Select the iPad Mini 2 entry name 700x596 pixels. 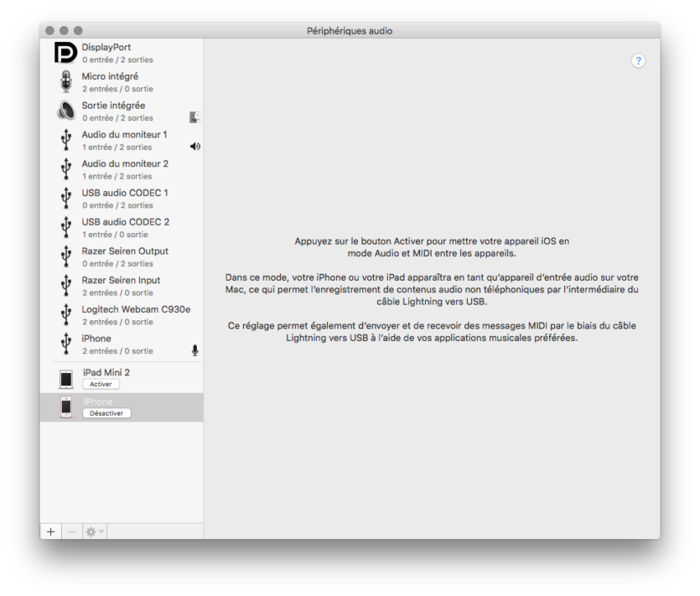click(x=106, y=372)
